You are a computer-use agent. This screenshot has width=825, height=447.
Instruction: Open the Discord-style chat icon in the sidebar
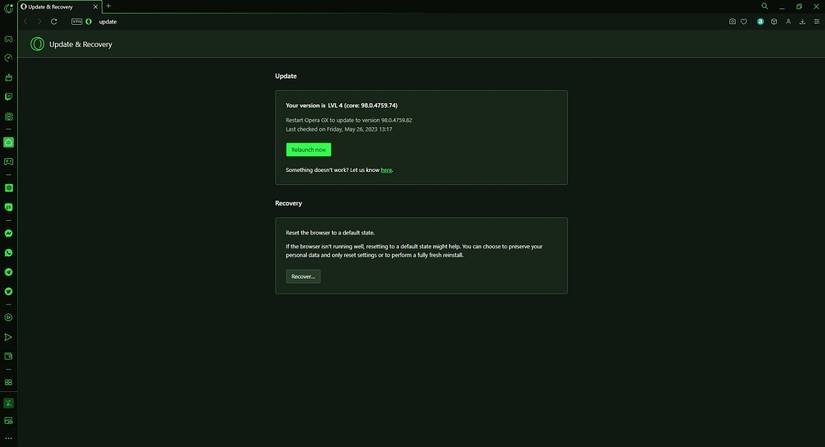point(8,162)
